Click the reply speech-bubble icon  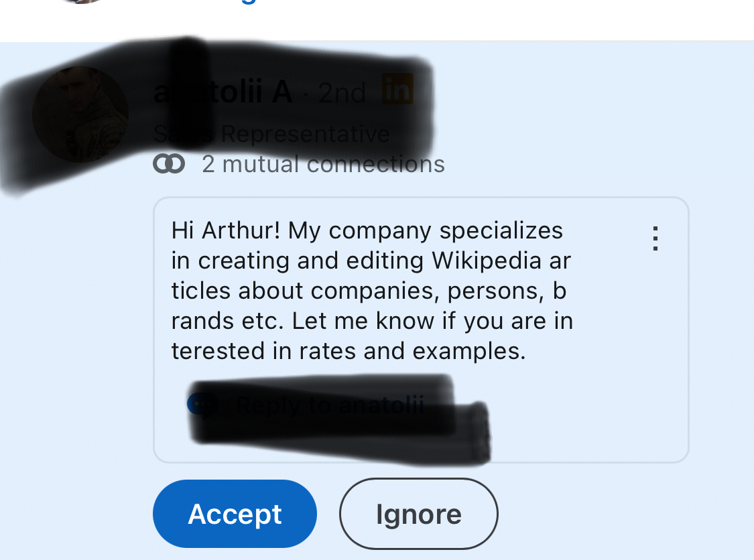tap(202, 404)
